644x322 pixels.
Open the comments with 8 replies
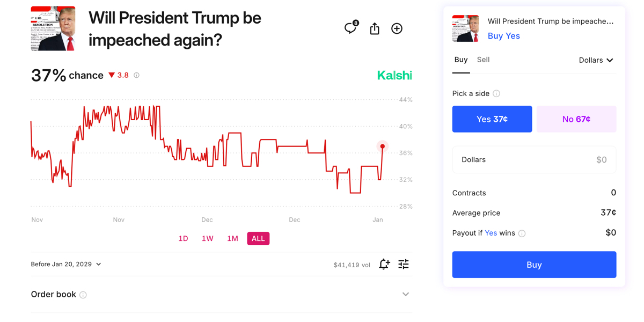click(350, 28)
